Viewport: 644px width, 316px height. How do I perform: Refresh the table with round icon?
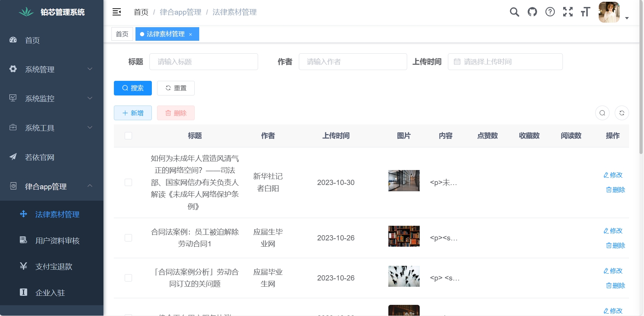[622, 113]
